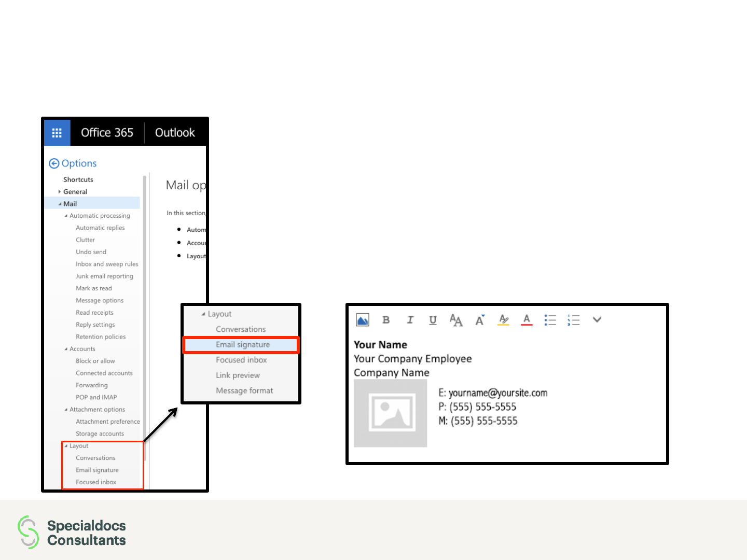Click the "Your Company Employee" line

(x=413, y=359)
